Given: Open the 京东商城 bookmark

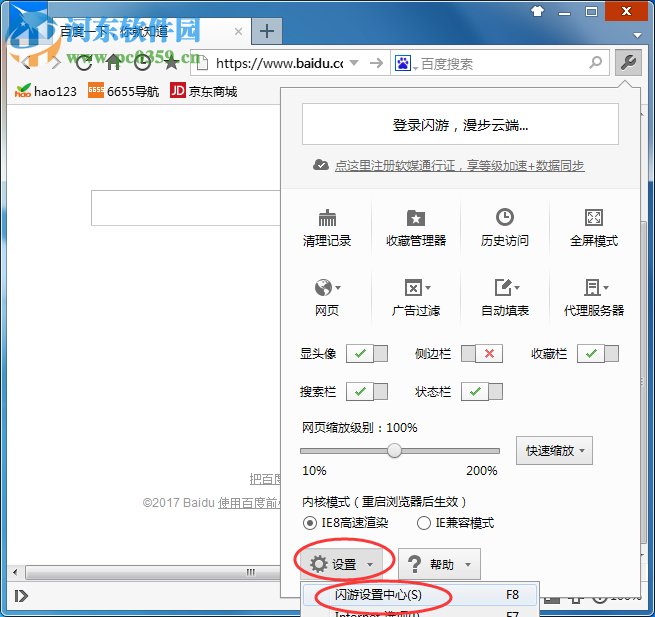Looking at the screenshot, I should click(203, 91).
